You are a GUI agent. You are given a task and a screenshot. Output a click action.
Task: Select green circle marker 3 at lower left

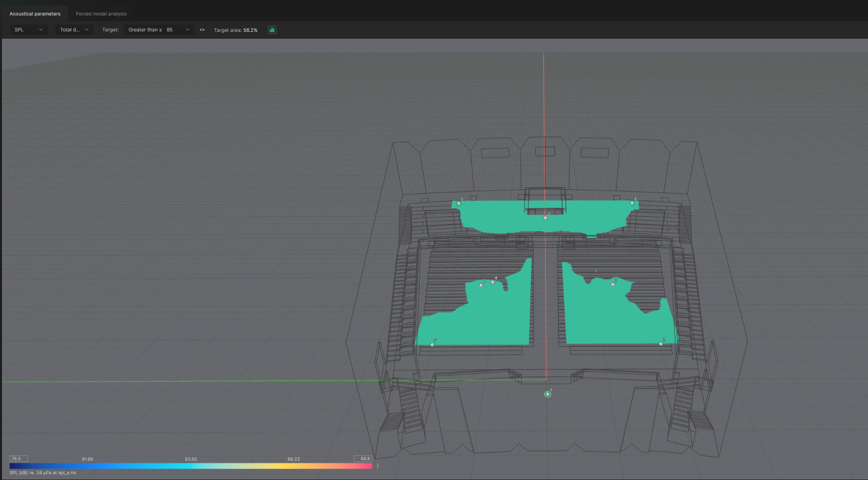[x=432, y=344]
